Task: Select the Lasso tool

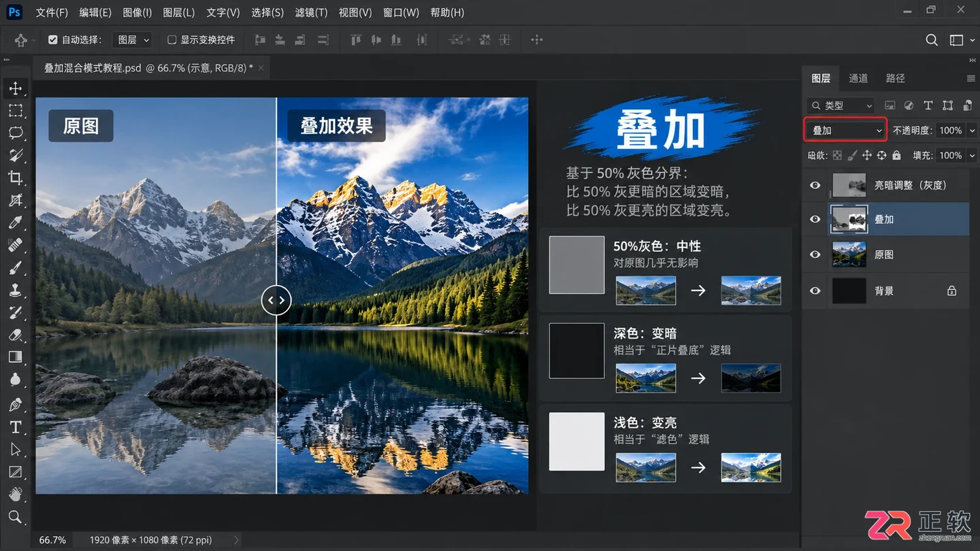Action: pos(15,133)
